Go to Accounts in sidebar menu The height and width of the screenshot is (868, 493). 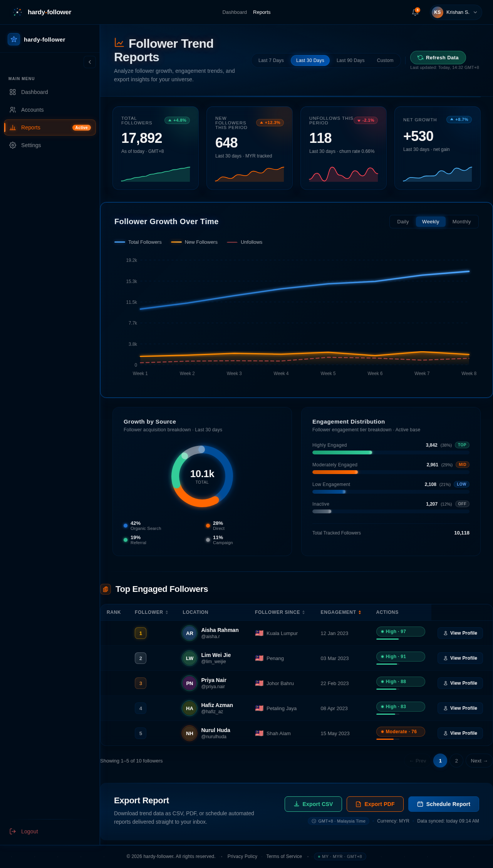50,110
